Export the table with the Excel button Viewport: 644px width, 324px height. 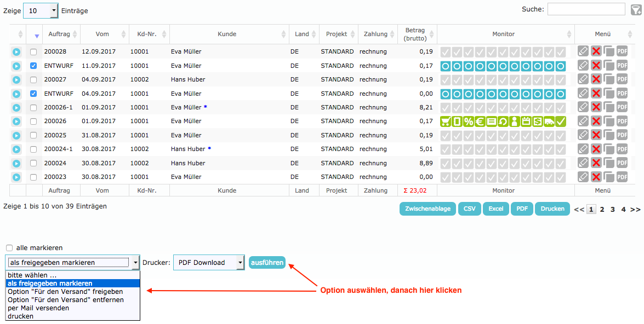point(495,209)
